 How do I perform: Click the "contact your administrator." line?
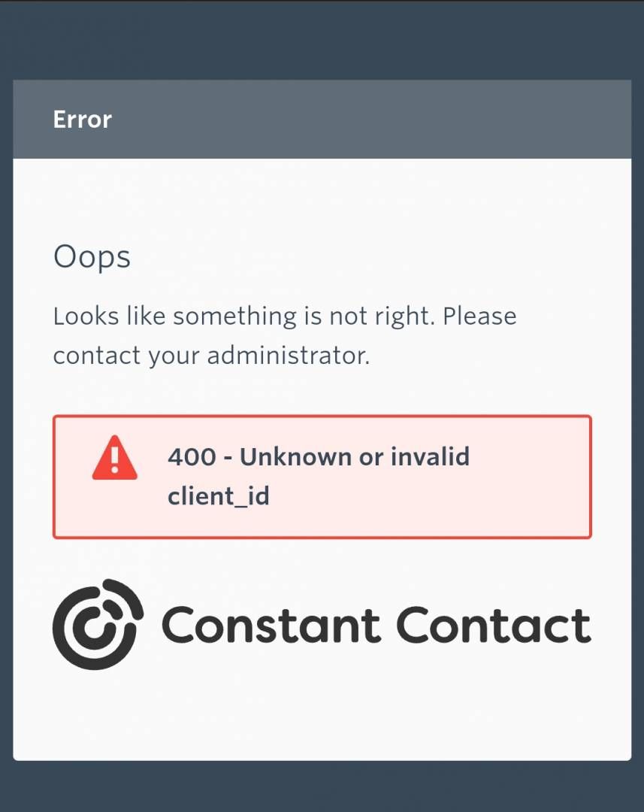pyautogui.click(x=211, y=355)
